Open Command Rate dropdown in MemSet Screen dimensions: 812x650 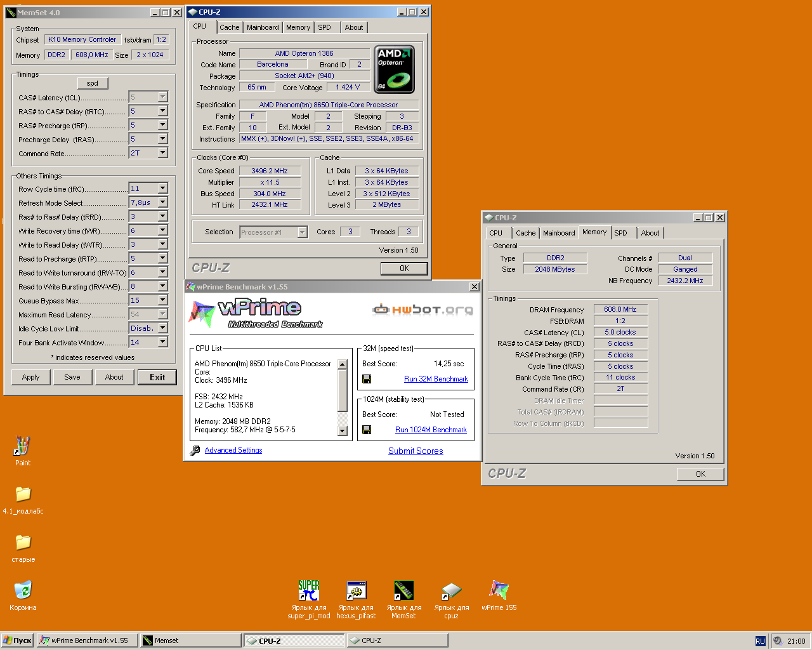click(162, 153)
